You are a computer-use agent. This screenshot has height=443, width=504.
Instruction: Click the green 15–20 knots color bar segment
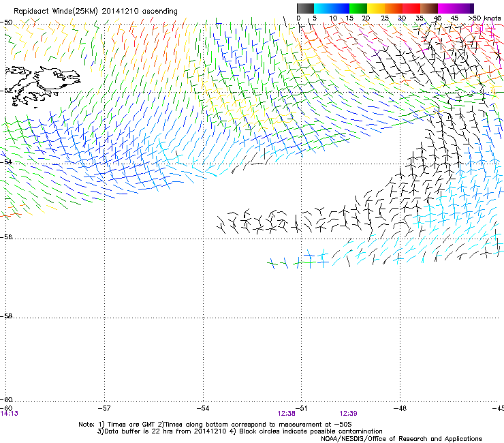pos(358,8)
